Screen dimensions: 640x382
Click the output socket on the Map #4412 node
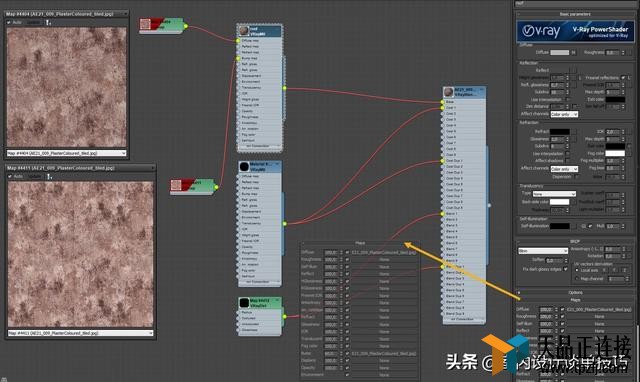pos(284,316)
